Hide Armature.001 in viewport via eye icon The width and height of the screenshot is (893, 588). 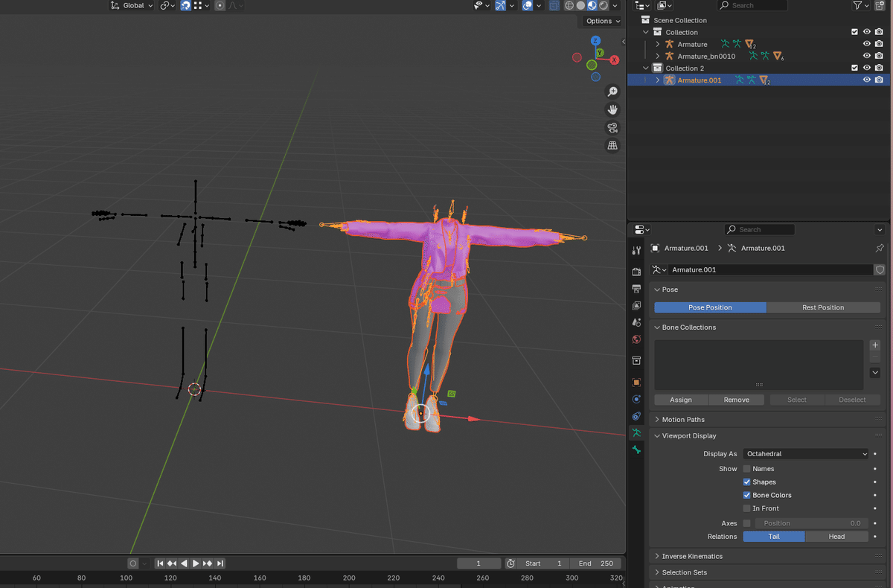(x=866, y=80)
